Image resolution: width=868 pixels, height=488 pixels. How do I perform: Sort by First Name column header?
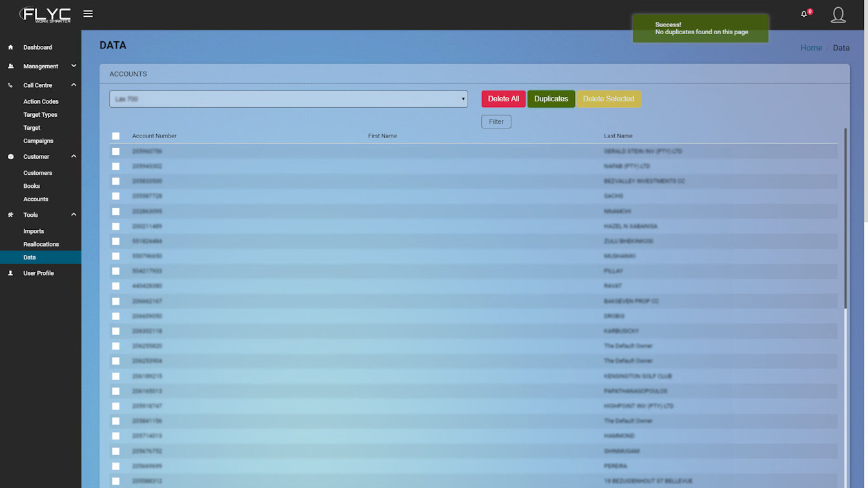pyautogui.click(x=382, y=136)
